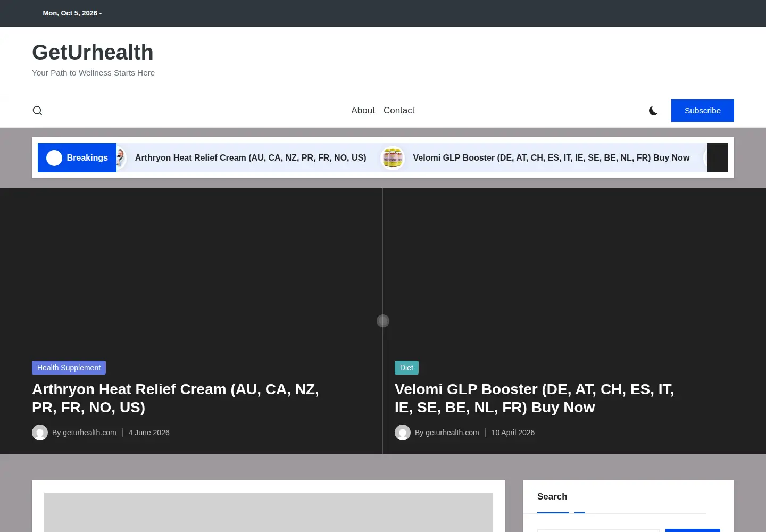Image resolution: width=766 pixels, height=532 pixels.
Task: Open geturhealth.com author link on Arthryon post
Action: click(89, 433)
